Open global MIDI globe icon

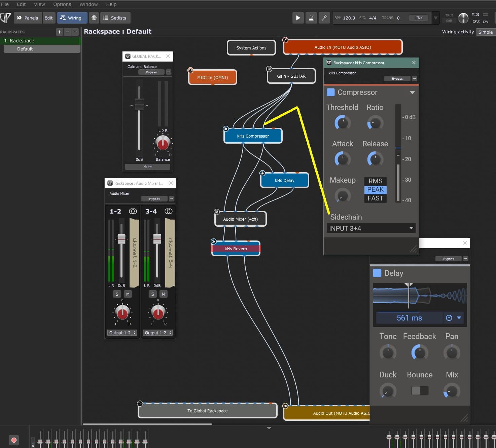[x=94, y=18]
